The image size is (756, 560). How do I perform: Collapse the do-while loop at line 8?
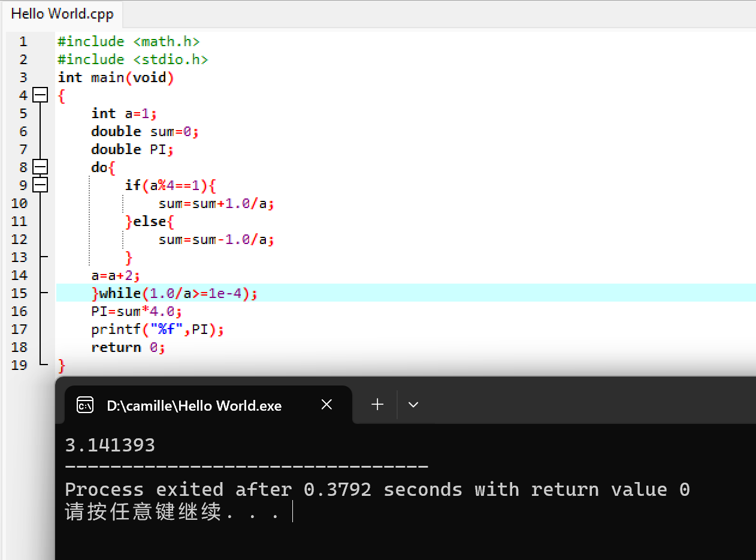(40, 166)
